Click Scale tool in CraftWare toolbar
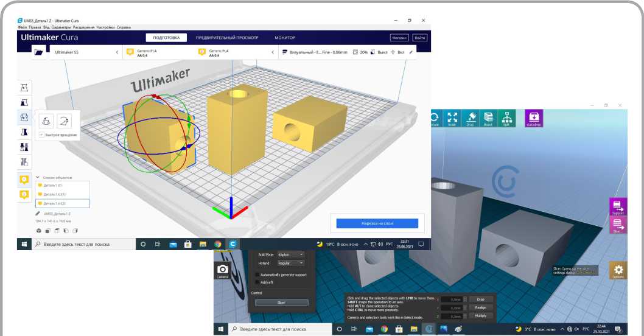The image size is (644, 336). point(452,118)
